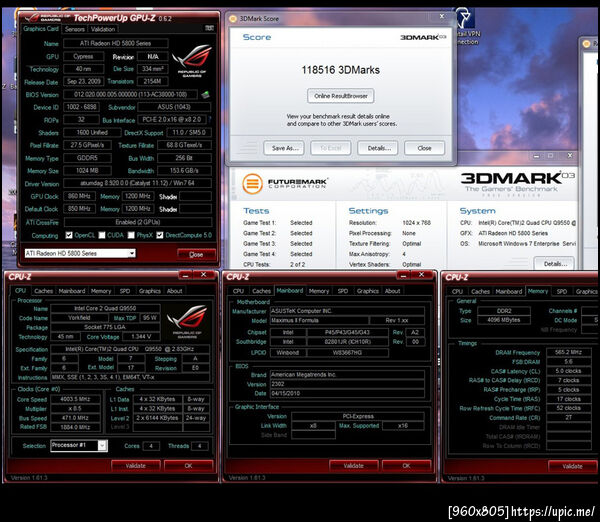Click the Memory Size '1024 MB' value in GPU-Z
Image resolution: width=600 pixels, height=522 pixels.
pyautogui.click(x=87, y=171)
